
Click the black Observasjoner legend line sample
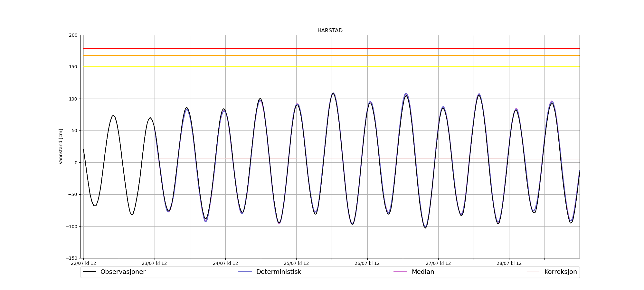point(90,272)
